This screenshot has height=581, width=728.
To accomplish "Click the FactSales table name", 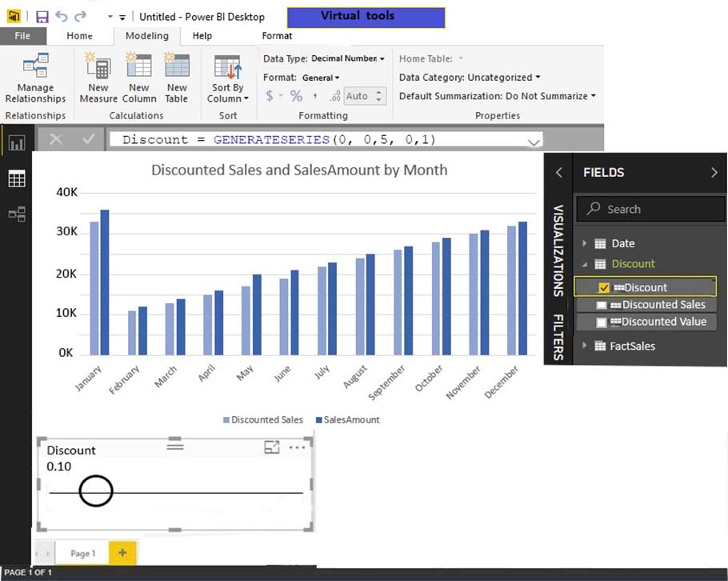I will pos(632,346).
